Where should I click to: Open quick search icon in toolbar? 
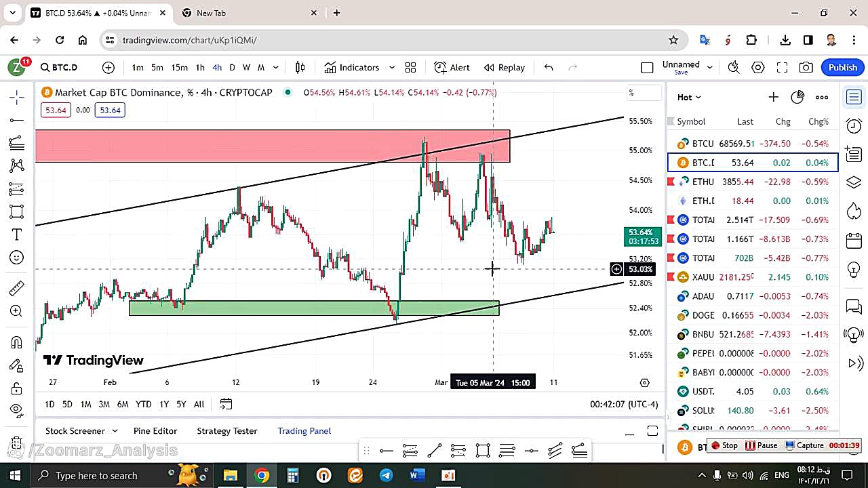tap(734, 67)
